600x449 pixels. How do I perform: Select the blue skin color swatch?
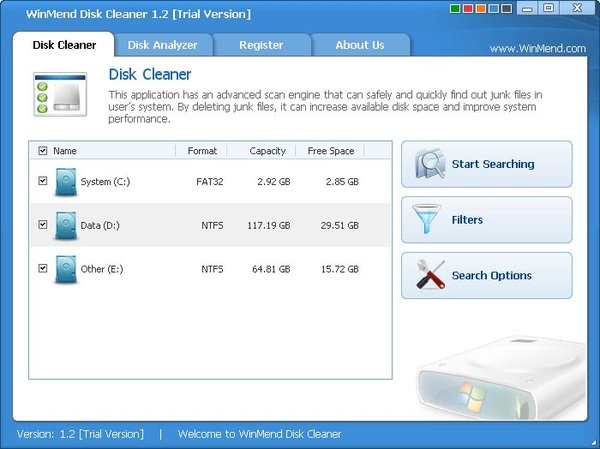494,8
